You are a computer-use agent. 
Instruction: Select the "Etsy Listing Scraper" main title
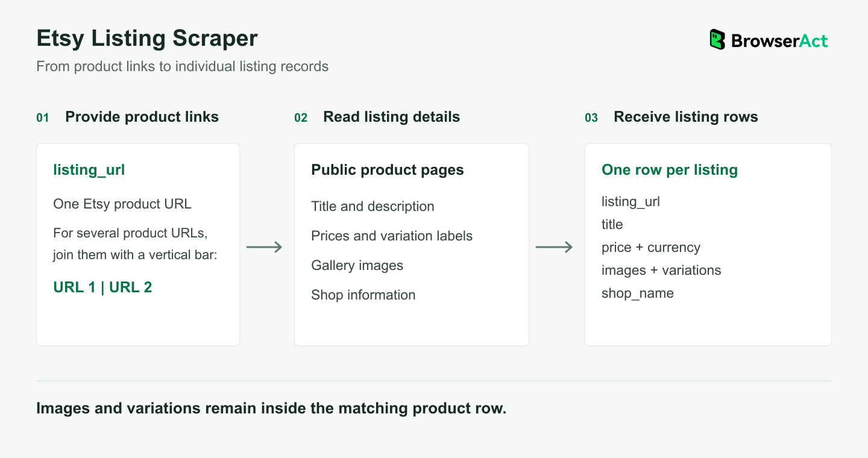[x=147, y=38]
